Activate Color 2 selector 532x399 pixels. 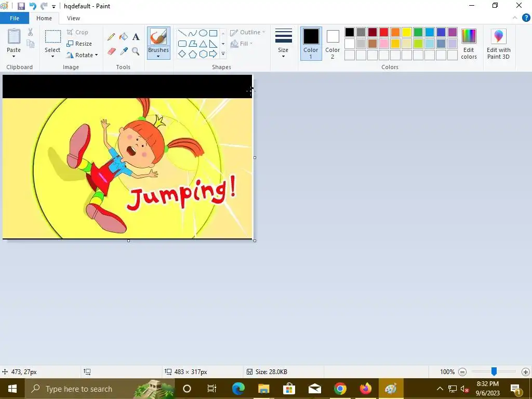[332, 44]
